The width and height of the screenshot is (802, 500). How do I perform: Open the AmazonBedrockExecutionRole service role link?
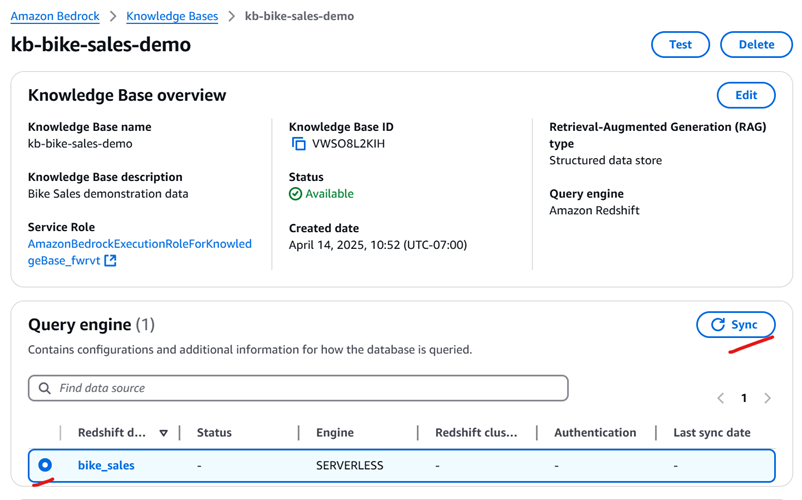click(139, 244)
